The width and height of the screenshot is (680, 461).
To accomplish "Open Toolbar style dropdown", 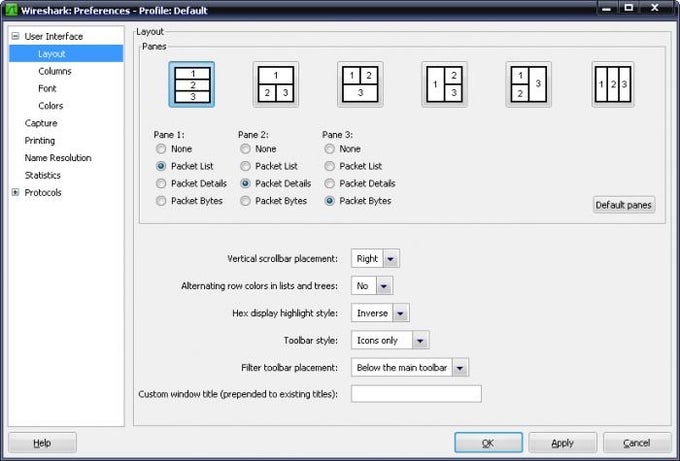I will [x=390, y=340].
